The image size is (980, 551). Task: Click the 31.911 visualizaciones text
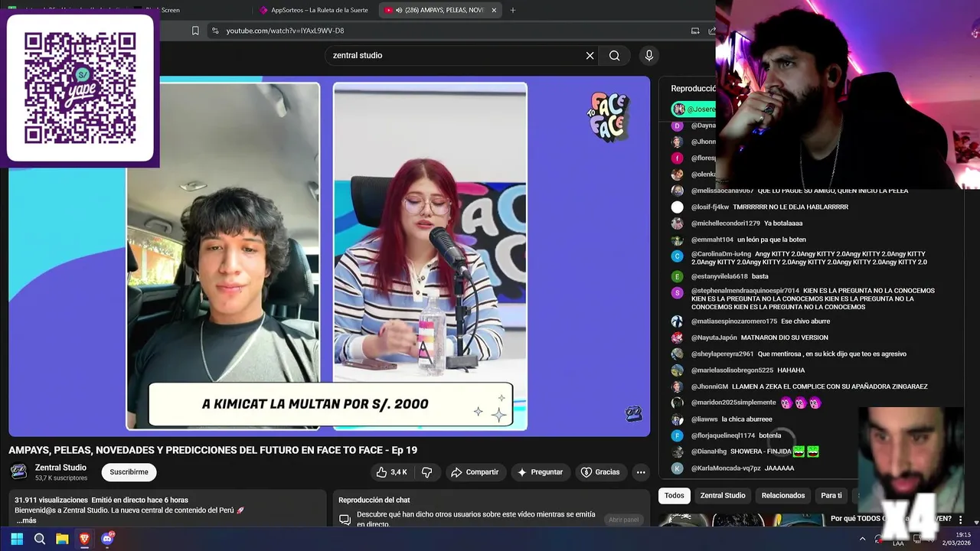tap(51, 500)
